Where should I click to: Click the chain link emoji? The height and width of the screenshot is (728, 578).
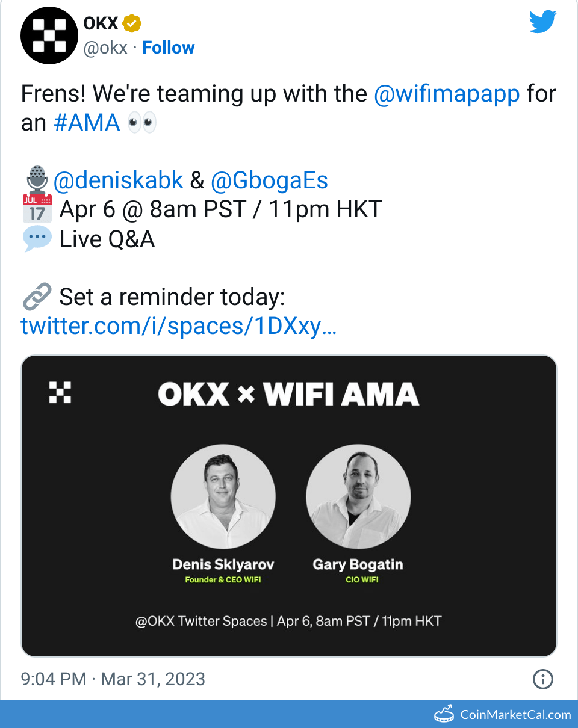point(36,297)
